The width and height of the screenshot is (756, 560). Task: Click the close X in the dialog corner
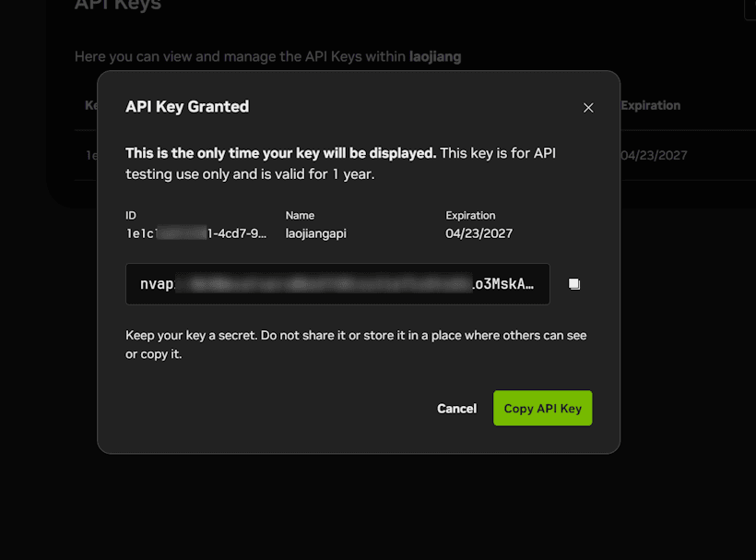click(588, 107)
